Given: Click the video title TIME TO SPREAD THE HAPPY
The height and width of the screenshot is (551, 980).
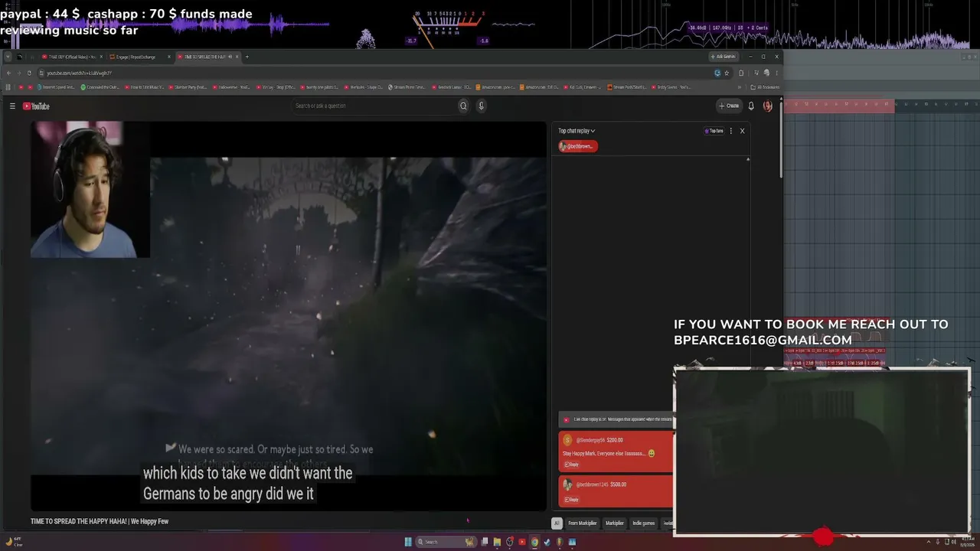Looking at the screenshot, I should (x=100, y=522).
